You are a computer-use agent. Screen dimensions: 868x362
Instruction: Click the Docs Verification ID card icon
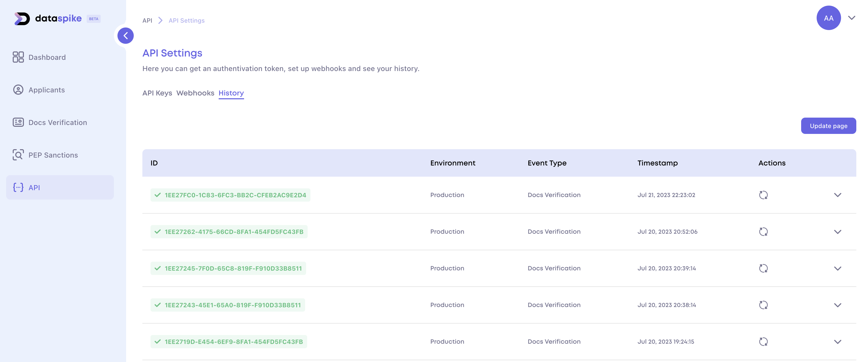[x=18, y=122]
